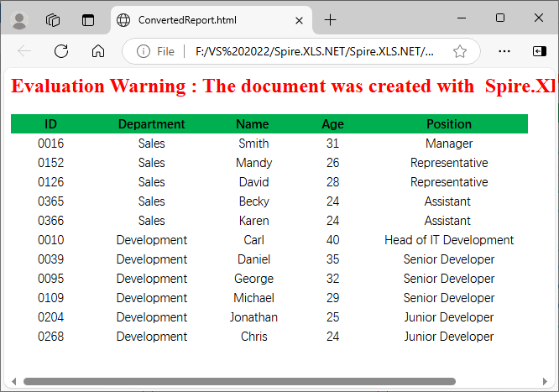Click the Position column header
Screen dimensions: 559x392
click(x=449, y=124)
